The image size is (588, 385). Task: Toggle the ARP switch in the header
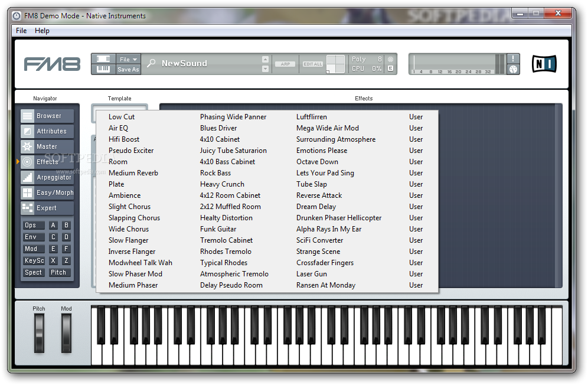(x=285, y=64)
